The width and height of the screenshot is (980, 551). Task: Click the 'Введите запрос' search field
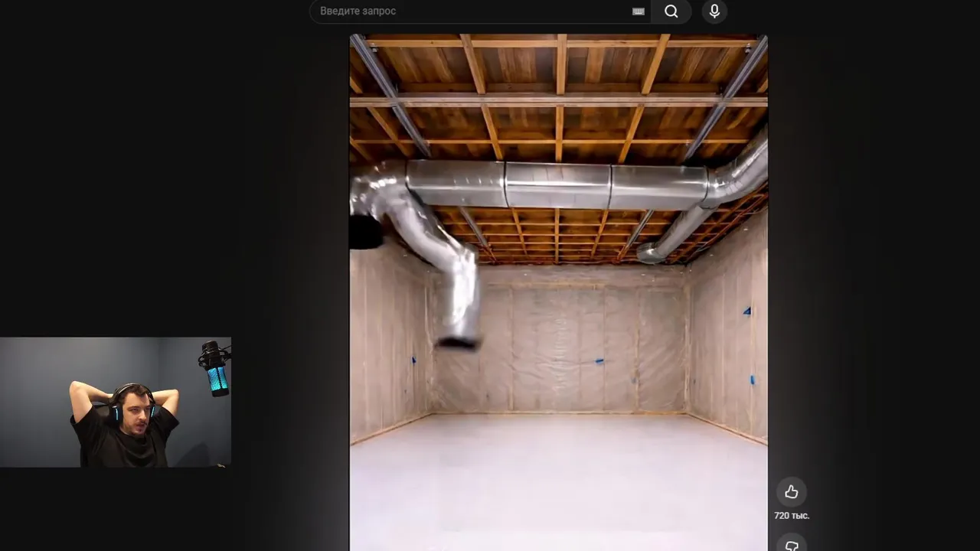tap(480, 11)
